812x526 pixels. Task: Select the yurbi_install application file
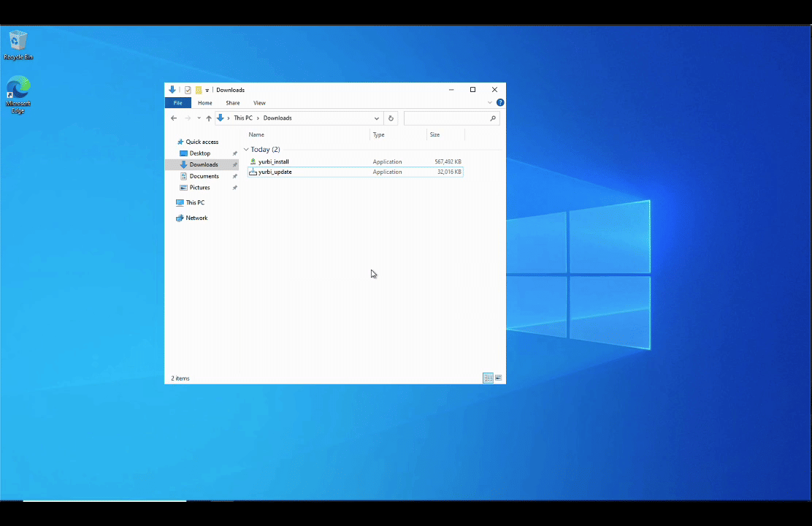coord(274,161)
